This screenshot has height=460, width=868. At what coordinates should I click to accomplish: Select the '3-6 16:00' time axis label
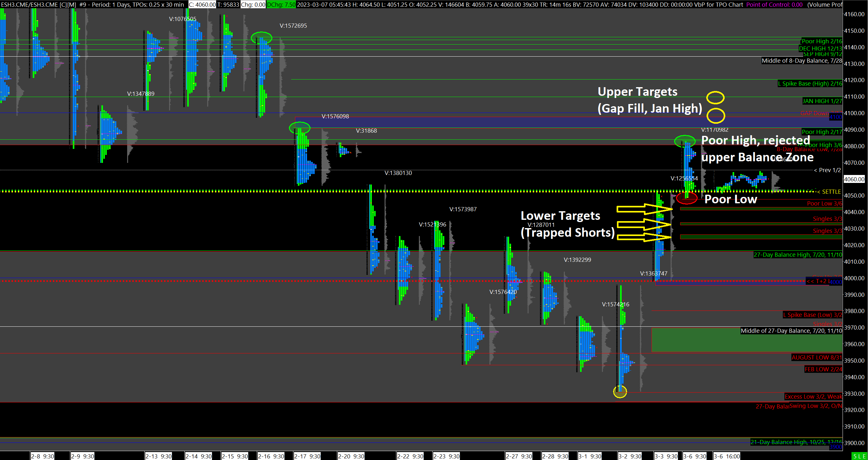[x=727, y=456]
